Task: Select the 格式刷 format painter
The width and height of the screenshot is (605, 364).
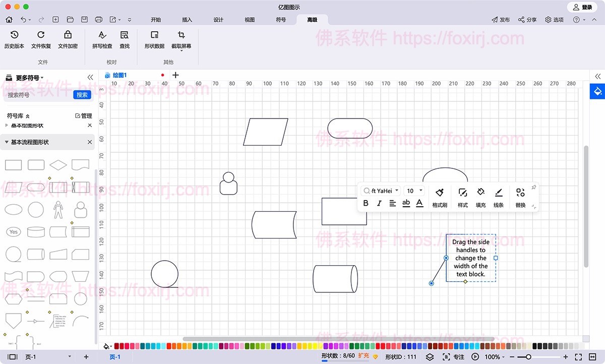Action: (x=439, y=198)
